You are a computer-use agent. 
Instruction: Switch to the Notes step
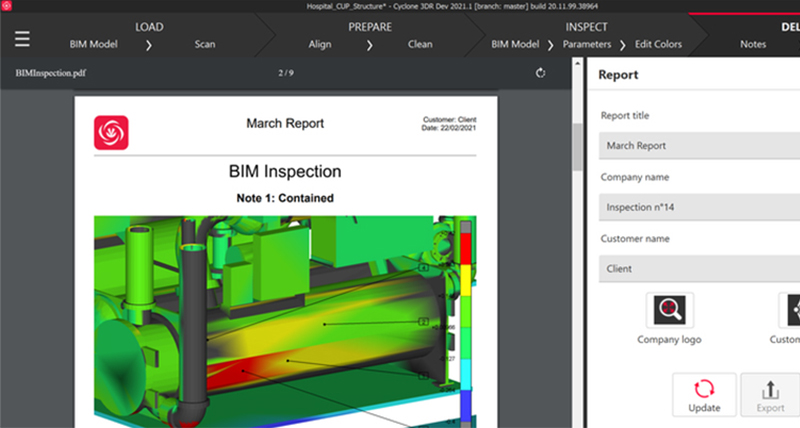[753, 45]
